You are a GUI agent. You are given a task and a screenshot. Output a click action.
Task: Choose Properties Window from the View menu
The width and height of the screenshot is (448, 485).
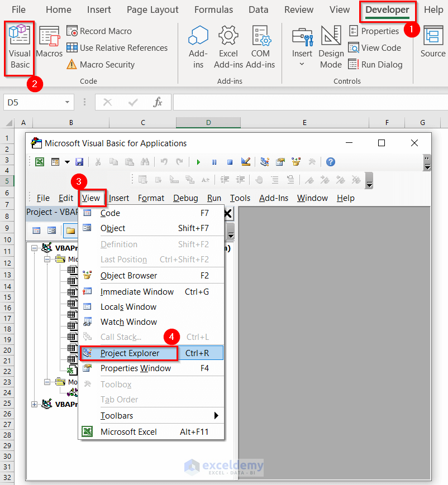(x=151, y=368)
